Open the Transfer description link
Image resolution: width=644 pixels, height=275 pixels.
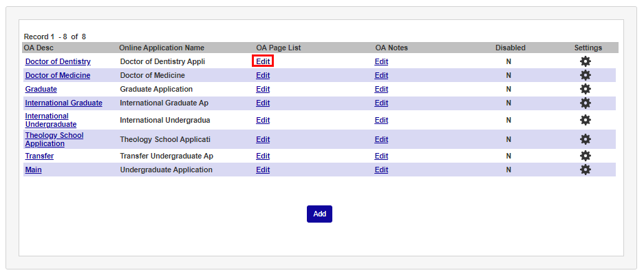[x=39, y=156]
